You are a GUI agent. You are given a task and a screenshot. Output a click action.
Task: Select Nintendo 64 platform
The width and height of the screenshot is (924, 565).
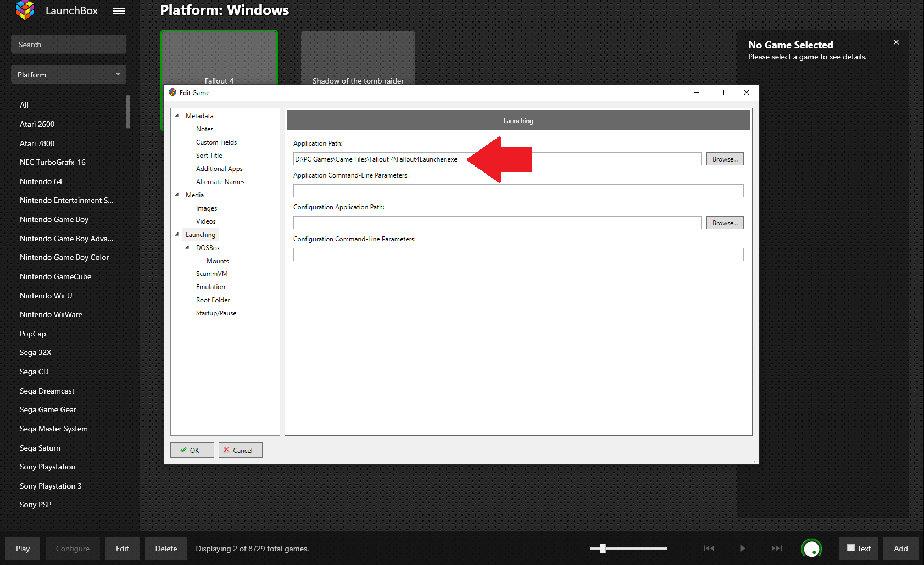tap(41, 181)
